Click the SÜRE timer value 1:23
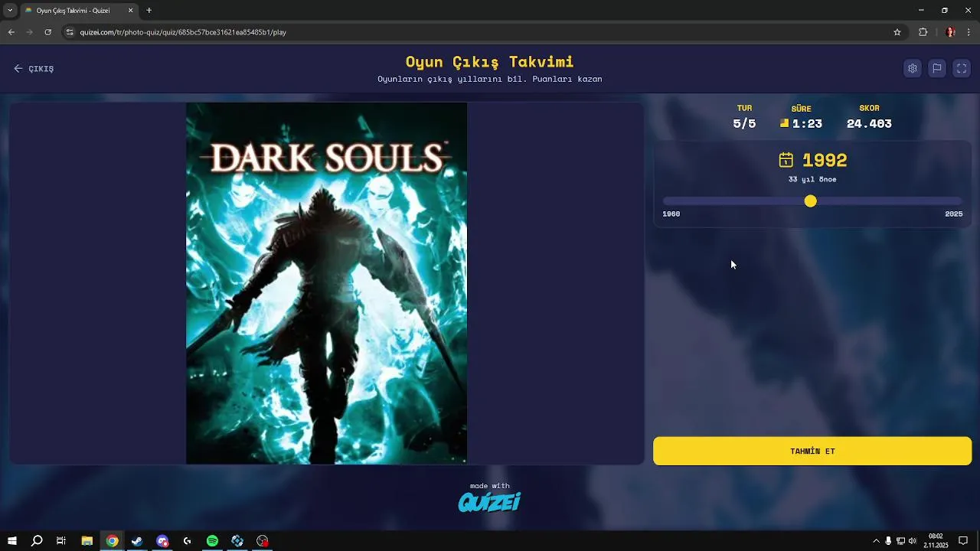This screenshot has height=551, width=980. (807, 123)
